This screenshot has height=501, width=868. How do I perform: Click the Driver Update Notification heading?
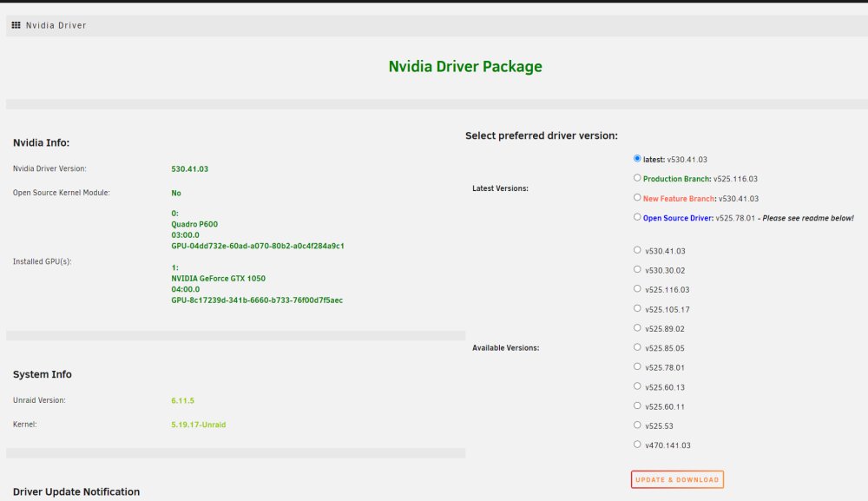pos(76,491)
